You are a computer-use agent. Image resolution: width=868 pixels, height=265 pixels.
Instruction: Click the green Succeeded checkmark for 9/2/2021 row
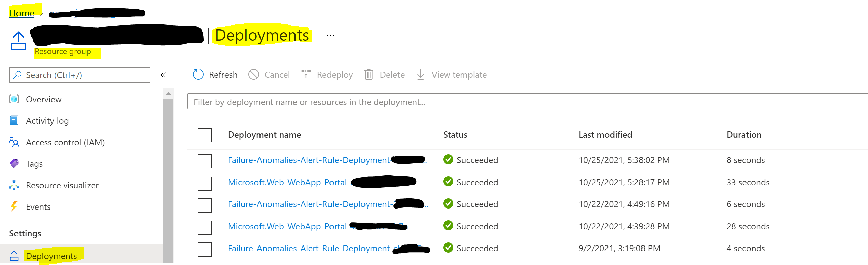point(448,248)
